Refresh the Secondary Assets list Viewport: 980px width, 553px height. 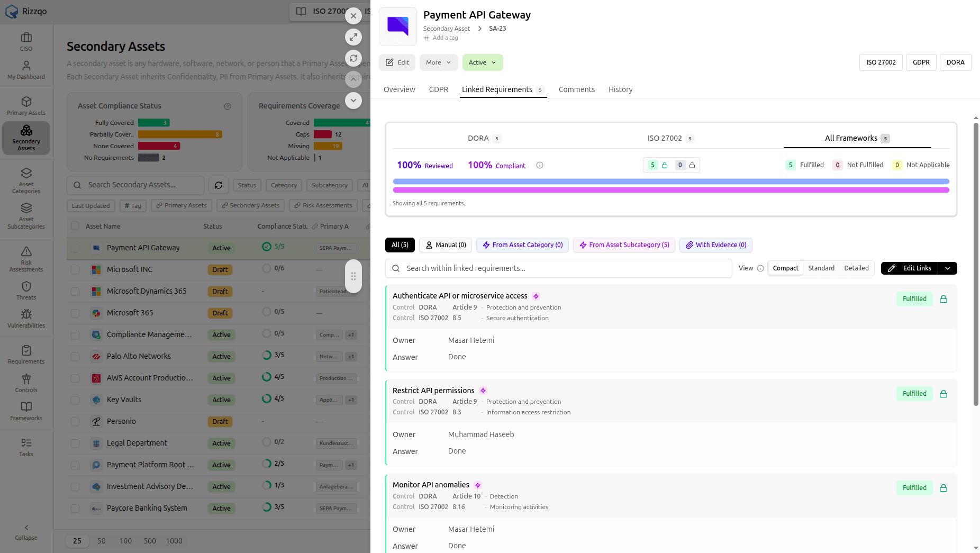pos(219,185)
